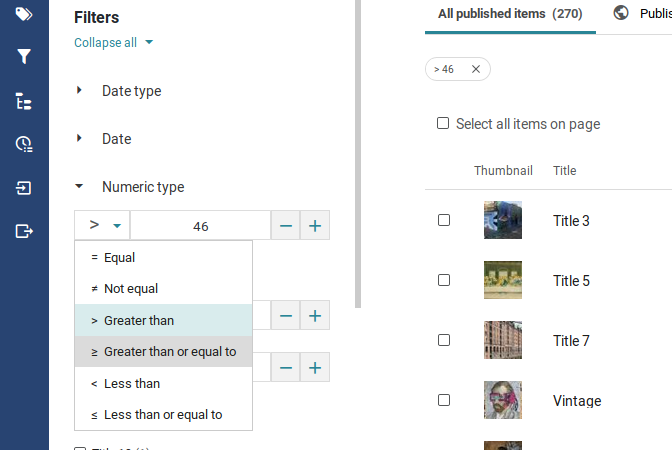
Task: Open the scheduled list clock icon
Action: pyautogui.click(x=24, y=144)
